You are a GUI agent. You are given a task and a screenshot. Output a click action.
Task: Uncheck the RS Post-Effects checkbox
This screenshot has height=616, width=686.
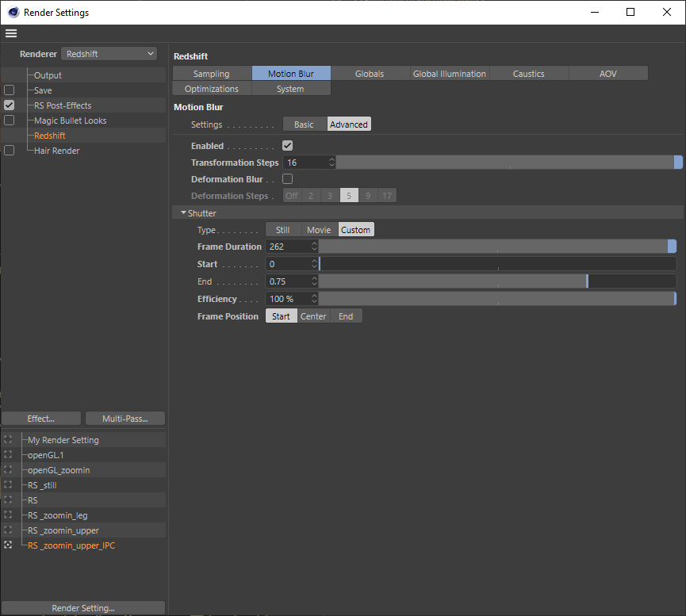(10, 105)
